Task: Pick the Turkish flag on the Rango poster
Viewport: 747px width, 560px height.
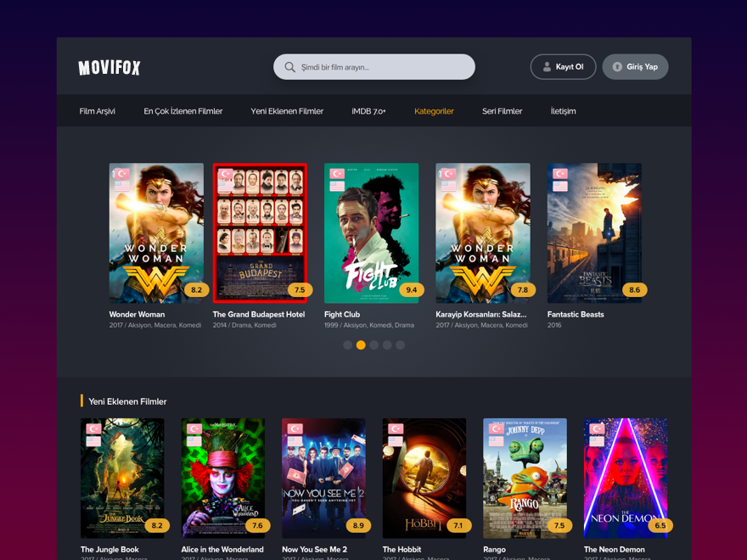Action: tap(496, 429)
